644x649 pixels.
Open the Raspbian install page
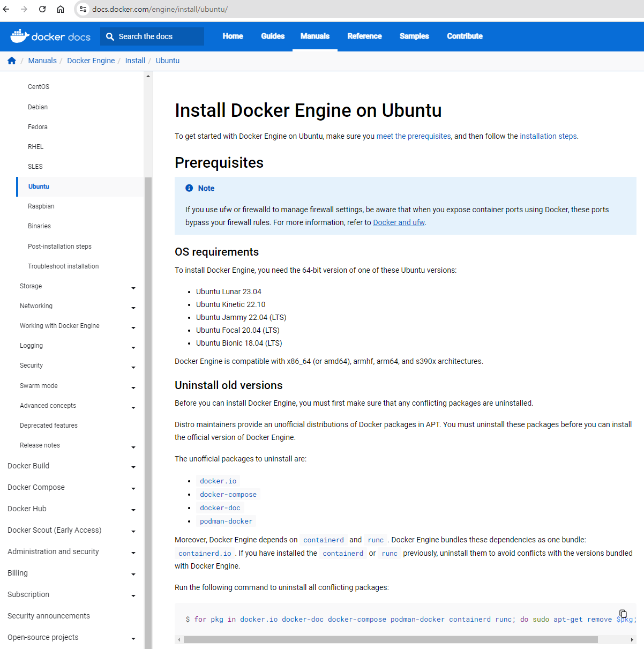(41, 206)
